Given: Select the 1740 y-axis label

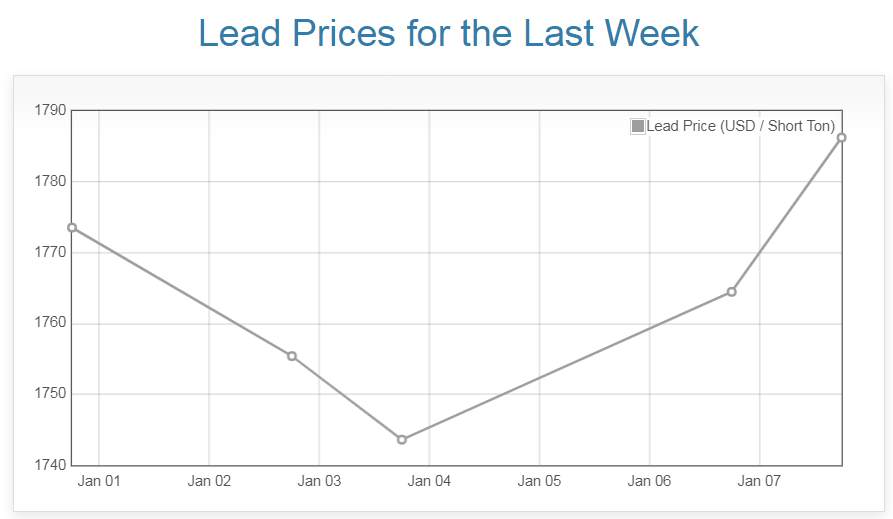Looking at the screenshot, I should (x=49, y=465).
